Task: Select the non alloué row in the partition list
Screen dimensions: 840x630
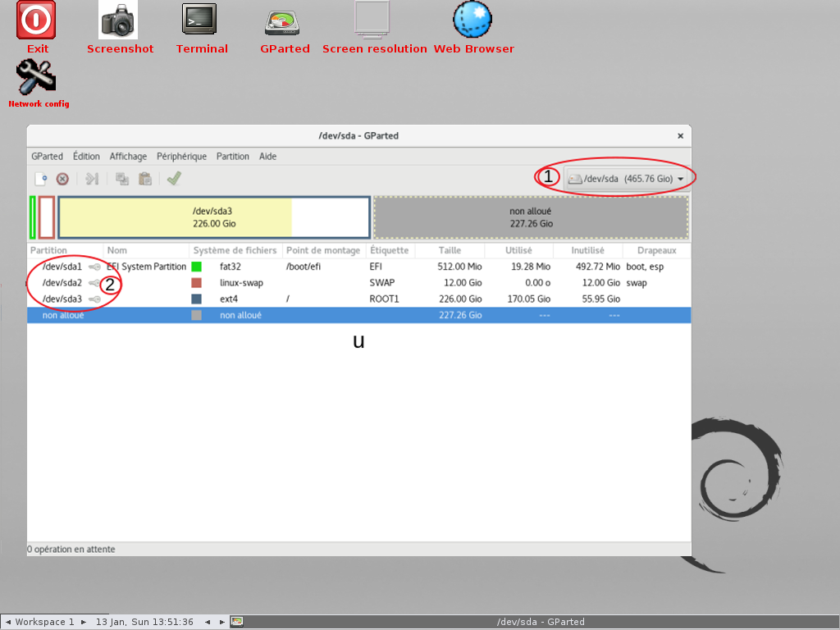Action: (359, 315)
